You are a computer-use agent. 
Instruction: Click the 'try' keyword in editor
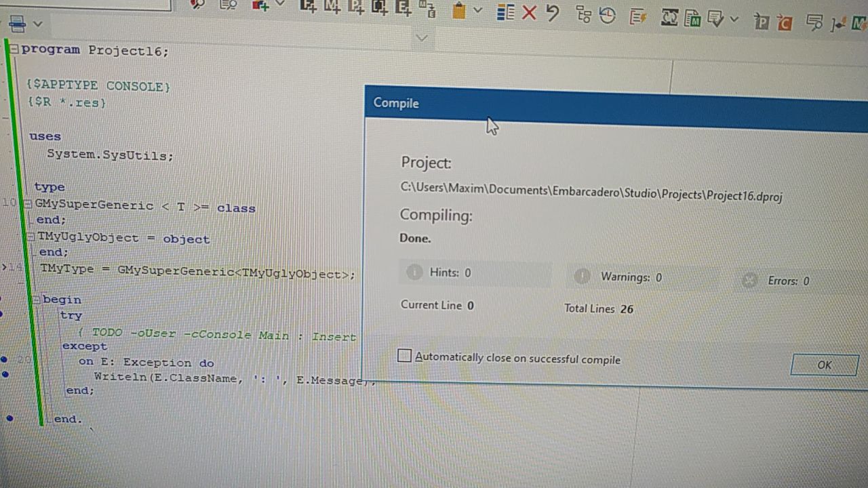coord(71,315)
